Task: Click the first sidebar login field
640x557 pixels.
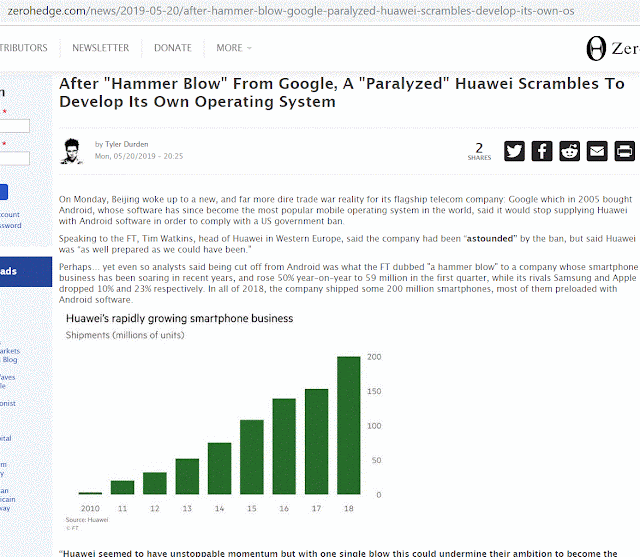Action: point(15,126)
